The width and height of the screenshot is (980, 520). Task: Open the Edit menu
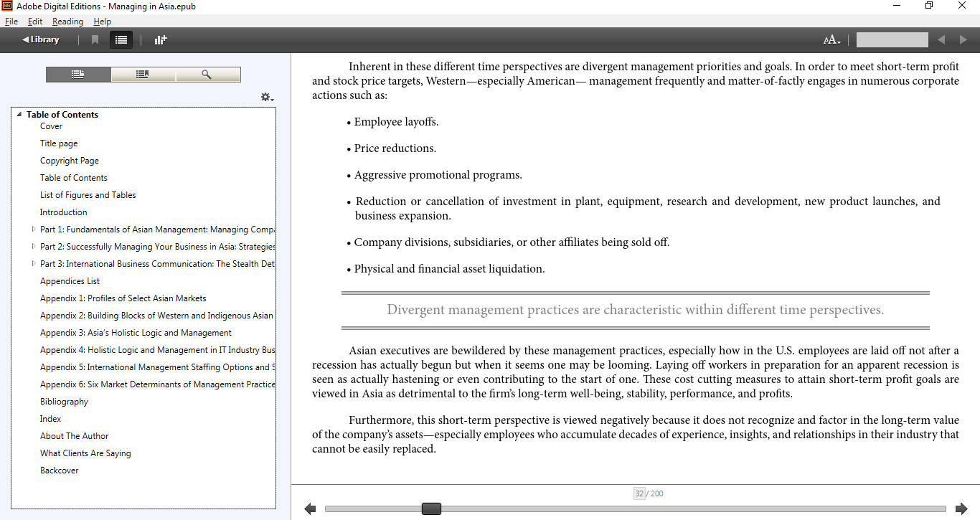35,22
